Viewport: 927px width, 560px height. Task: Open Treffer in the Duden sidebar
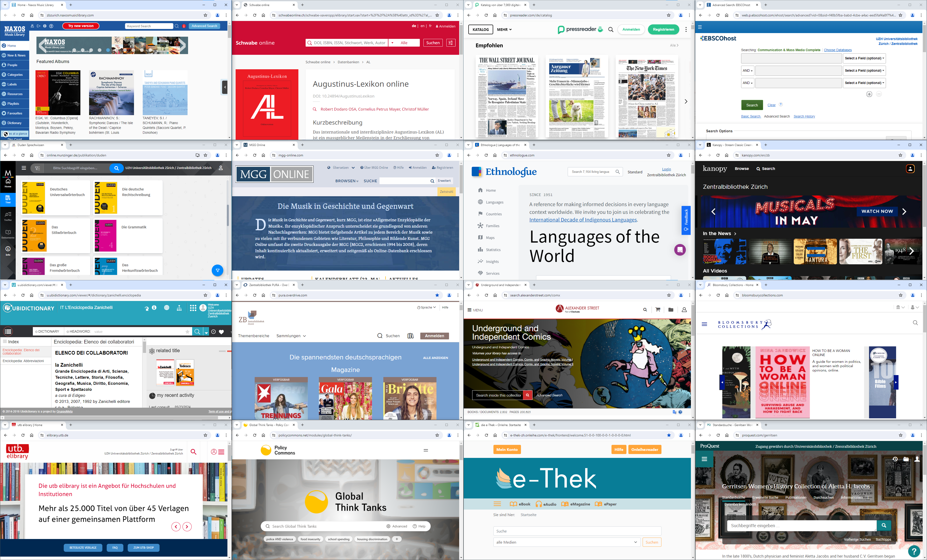point(8,216)
